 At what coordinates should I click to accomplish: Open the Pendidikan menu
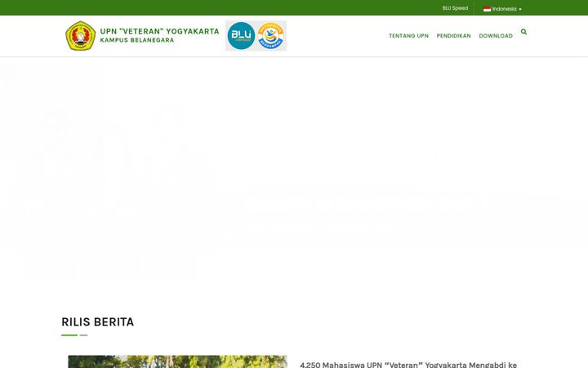click(x=453, y=36)
